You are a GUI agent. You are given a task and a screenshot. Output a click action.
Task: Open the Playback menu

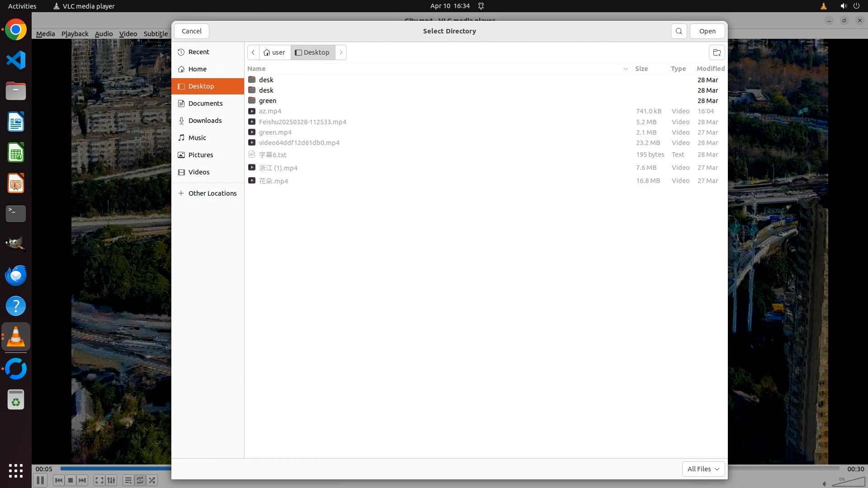click(75, 34)
